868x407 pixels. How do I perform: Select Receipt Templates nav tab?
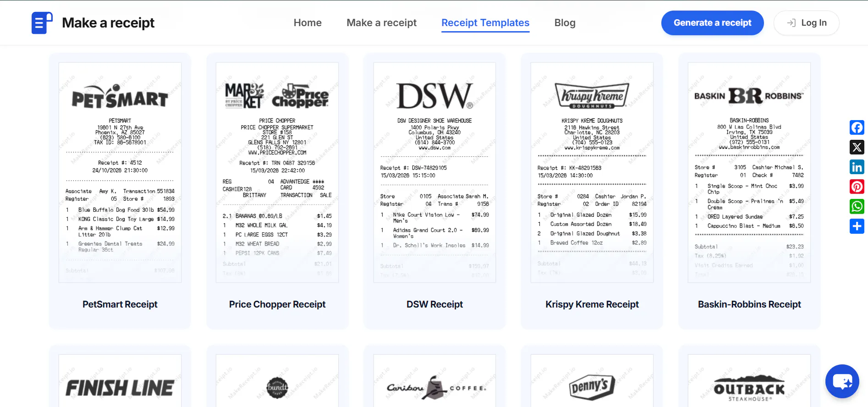click(x=485, y=23)
